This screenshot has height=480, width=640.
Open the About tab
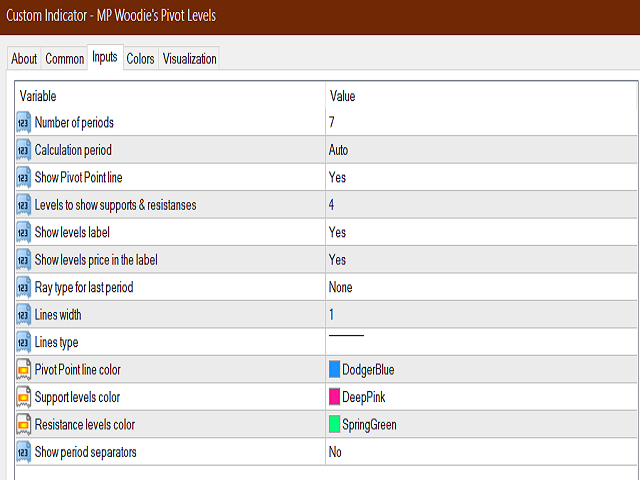[x=24, y=59]
